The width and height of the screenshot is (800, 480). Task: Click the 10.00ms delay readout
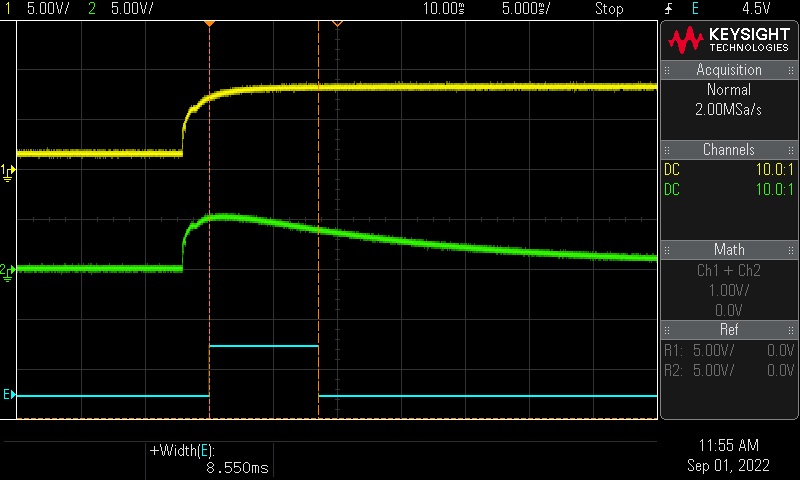click(443, 8)
